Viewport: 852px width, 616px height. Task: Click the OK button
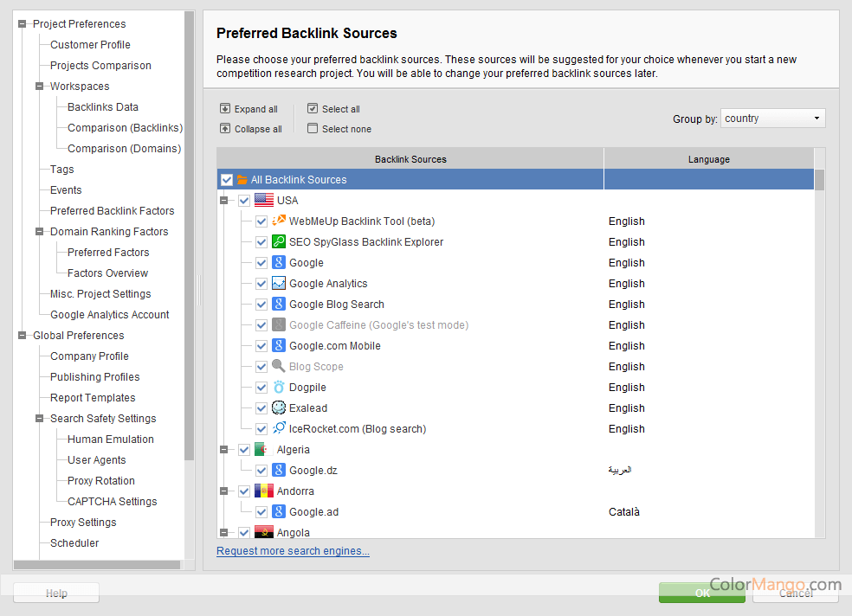pyautogui.click(x=701, y=593)
